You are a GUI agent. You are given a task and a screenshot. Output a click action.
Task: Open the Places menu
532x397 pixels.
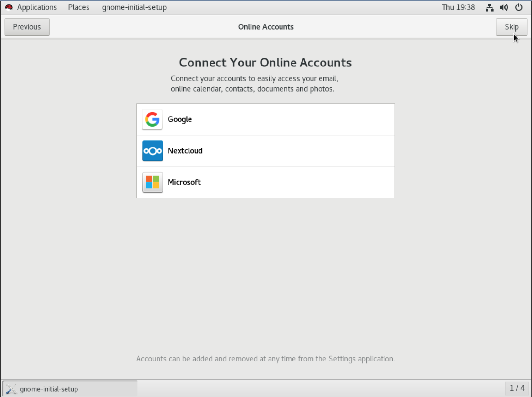[79, 7]
